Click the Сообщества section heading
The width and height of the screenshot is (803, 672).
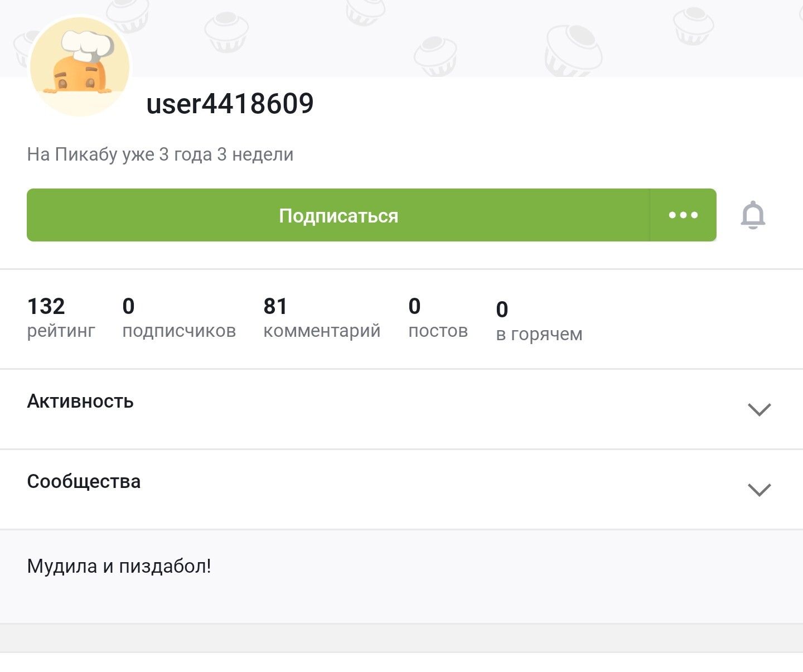pos(84,482)
